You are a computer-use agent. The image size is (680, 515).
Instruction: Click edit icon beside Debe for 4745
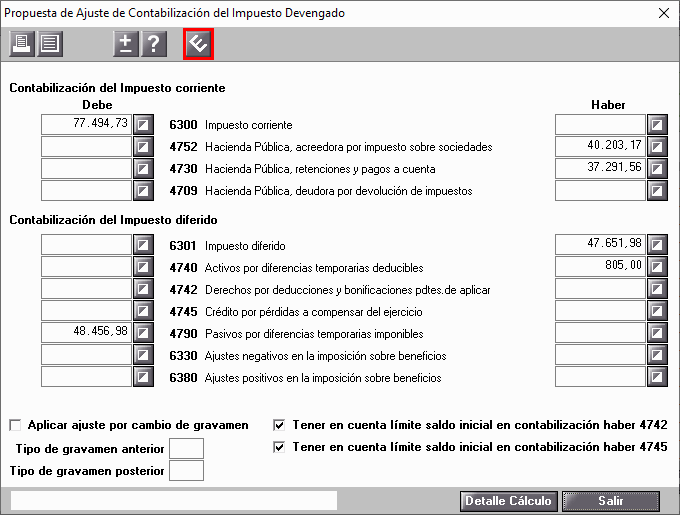(x=144, y=311)
